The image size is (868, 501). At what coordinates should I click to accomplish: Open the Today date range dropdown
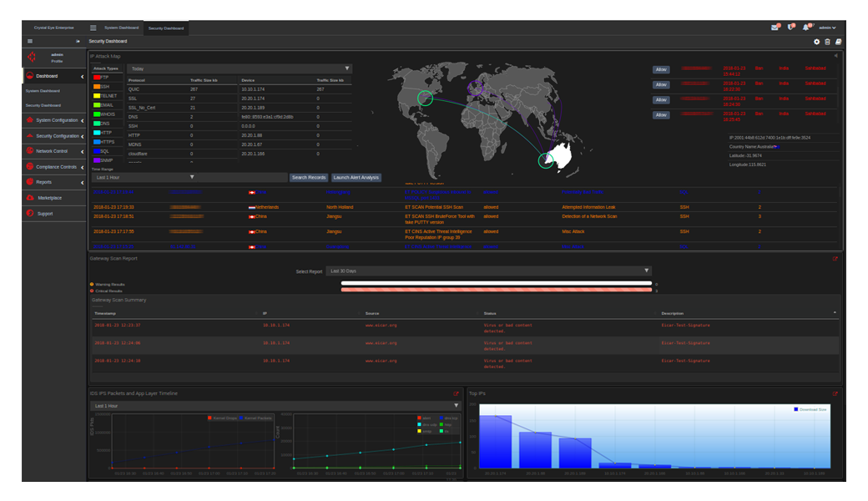(240, 68)
